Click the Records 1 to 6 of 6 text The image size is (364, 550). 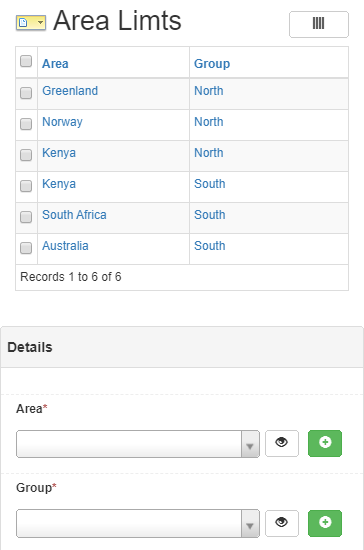(x=71, y=277)
